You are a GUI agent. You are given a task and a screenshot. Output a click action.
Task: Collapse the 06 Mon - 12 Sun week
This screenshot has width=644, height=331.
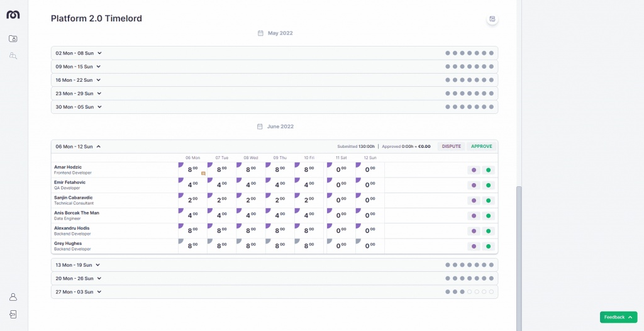99,147
